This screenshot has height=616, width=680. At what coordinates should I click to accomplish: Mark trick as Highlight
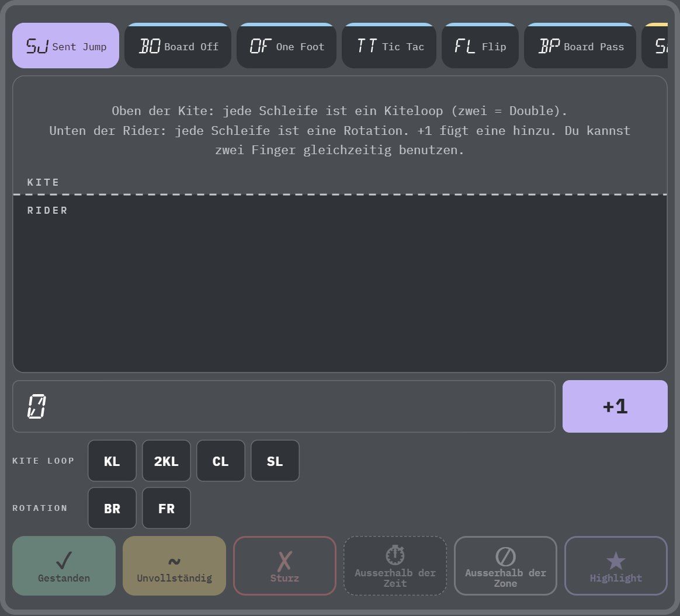point(616,566)
